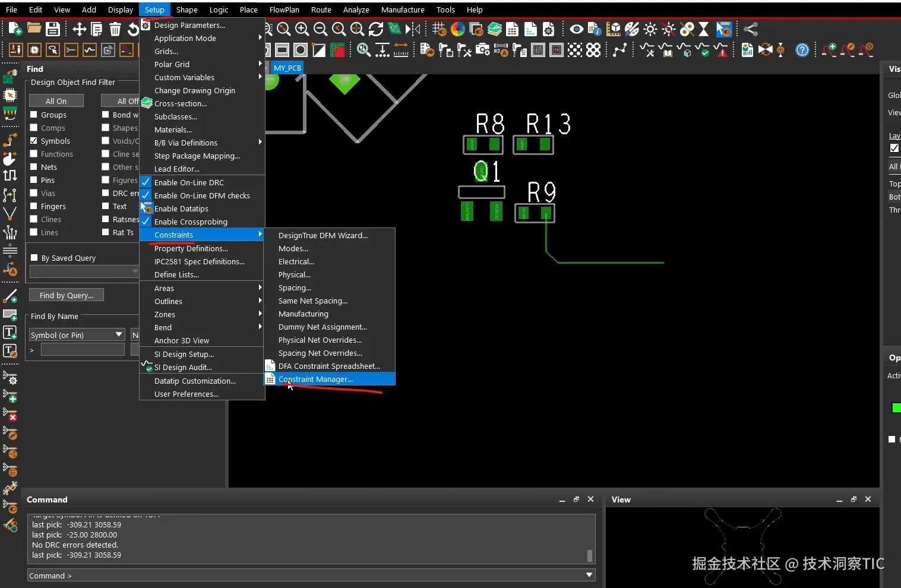This screenshot has height=588, width=901.
Task: Check the By Saved Query checkbox
Action: [34, 258]
